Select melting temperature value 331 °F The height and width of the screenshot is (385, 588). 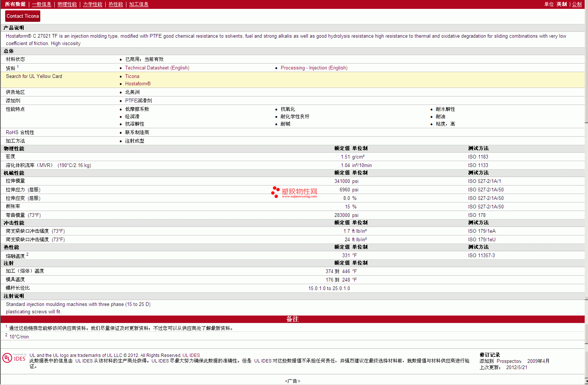pyautogui.click(x=349, y=256)
